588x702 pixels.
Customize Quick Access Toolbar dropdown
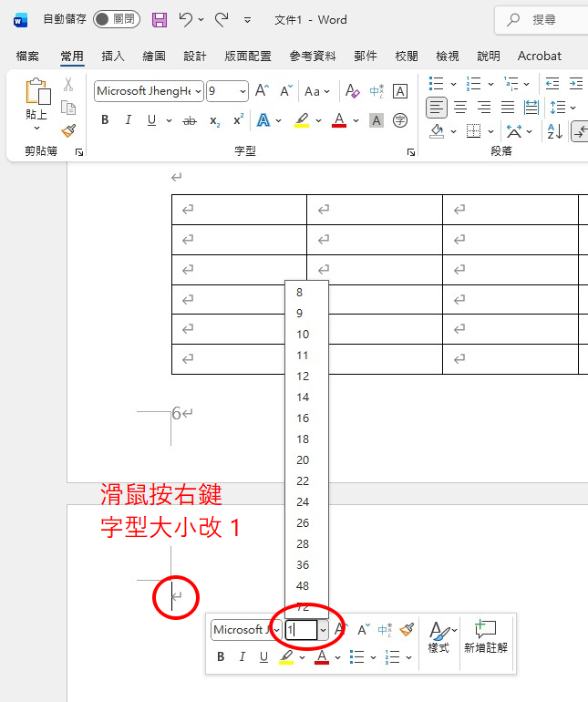(247, 20)
